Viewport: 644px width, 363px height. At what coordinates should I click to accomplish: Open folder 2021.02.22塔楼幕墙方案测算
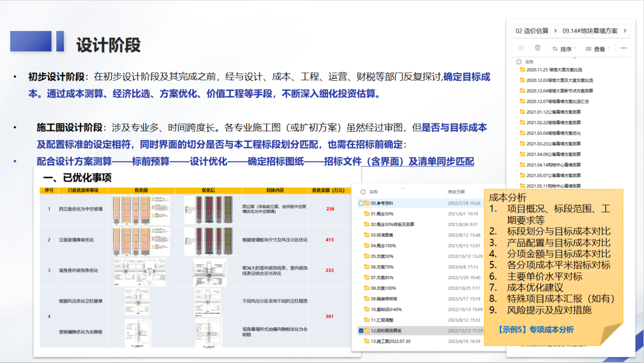coord(550,122)
